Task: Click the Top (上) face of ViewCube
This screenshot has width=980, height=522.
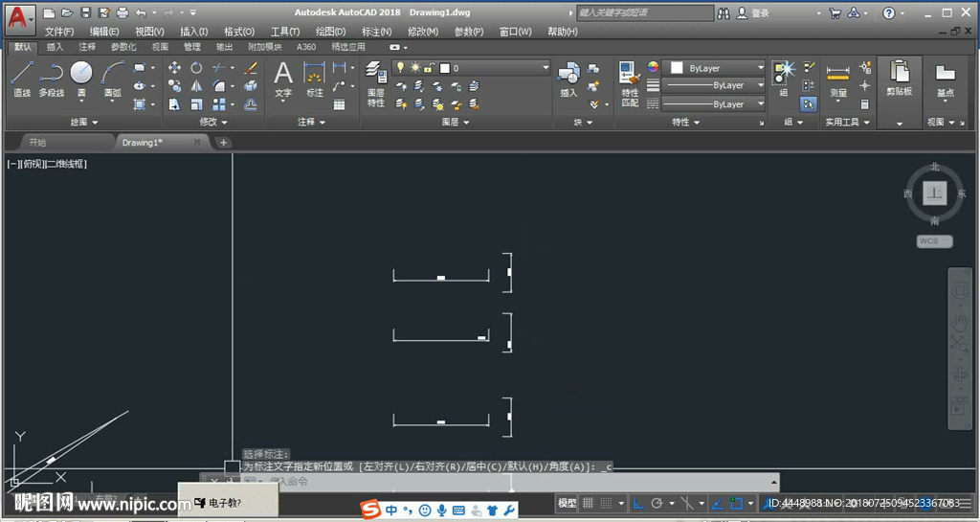Action: 934,193
